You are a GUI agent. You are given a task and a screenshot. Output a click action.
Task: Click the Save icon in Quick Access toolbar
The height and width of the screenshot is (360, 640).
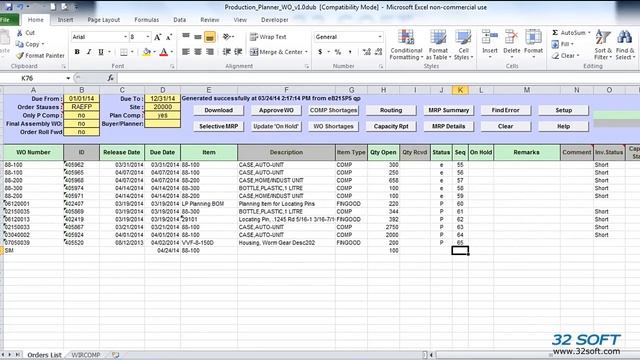9,7
